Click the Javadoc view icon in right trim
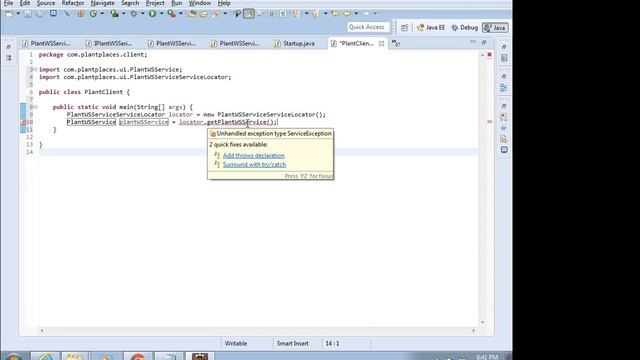The image size is (640, 360). click(504, 128)
